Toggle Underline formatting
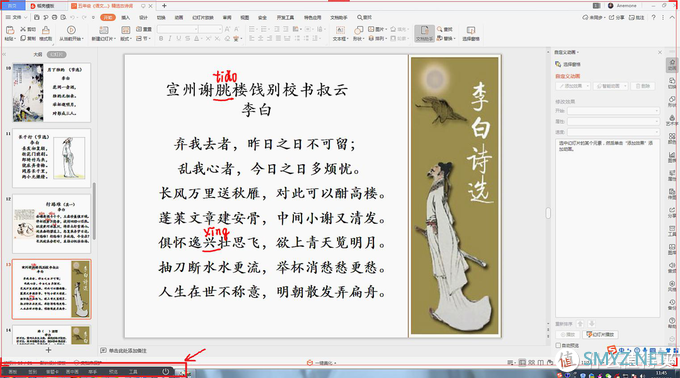680x378 pixels. click(179, 39)
